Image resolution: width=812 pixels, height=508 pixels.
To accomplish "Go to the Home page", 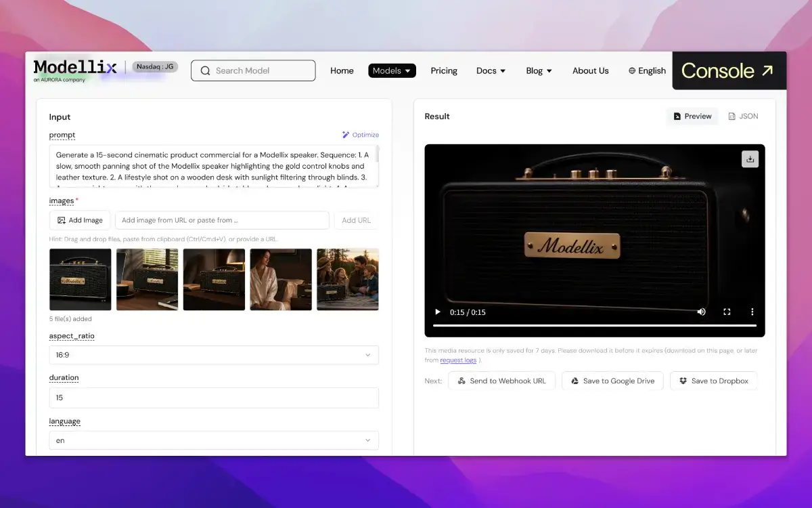I will 342,70.
